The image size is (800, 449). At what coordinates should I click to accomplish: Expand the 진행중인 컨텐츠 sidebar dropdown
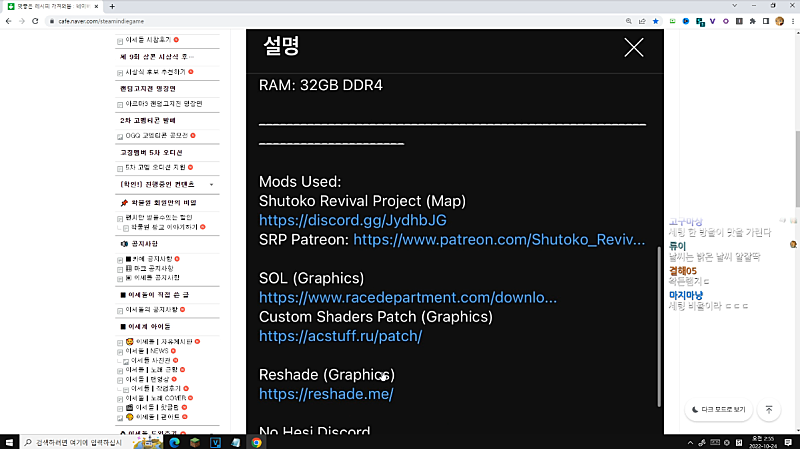(211, 185)
